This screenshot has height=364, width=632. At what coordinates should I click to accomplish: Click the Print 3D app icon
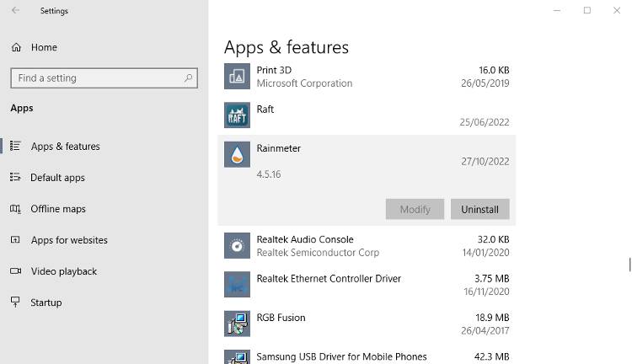click(237, 77)
